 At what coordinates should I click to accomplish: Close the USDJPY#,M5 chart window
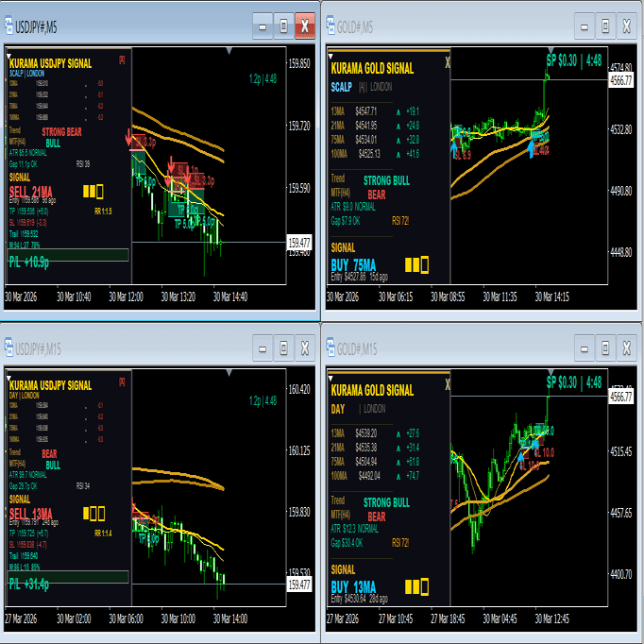point(305,26)
